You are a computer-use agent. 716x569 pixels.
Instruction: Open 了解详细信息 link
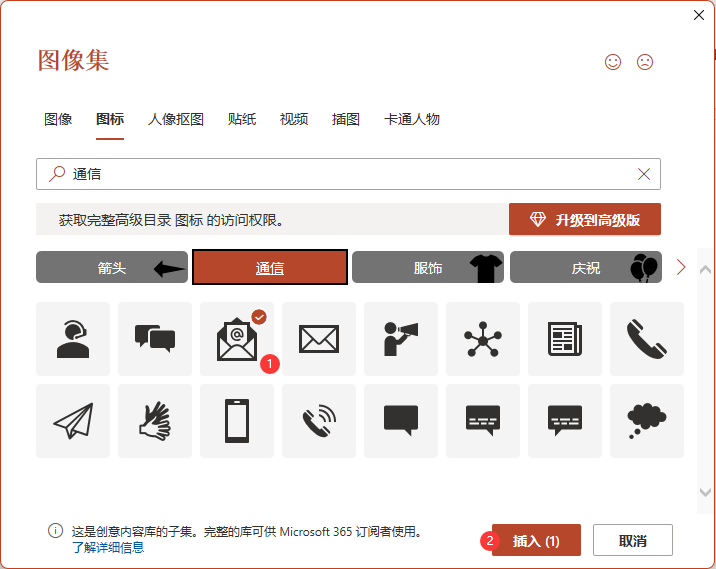[108, 547]
